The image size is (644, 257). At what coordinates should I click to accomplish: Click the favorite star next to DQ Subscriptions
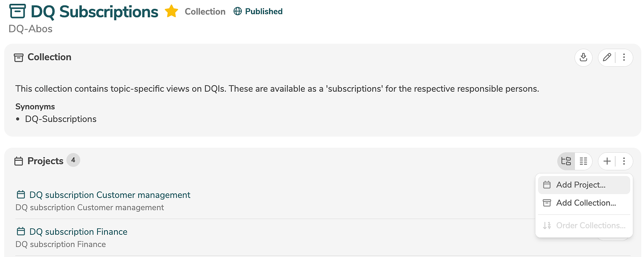(x=171, y=12)
